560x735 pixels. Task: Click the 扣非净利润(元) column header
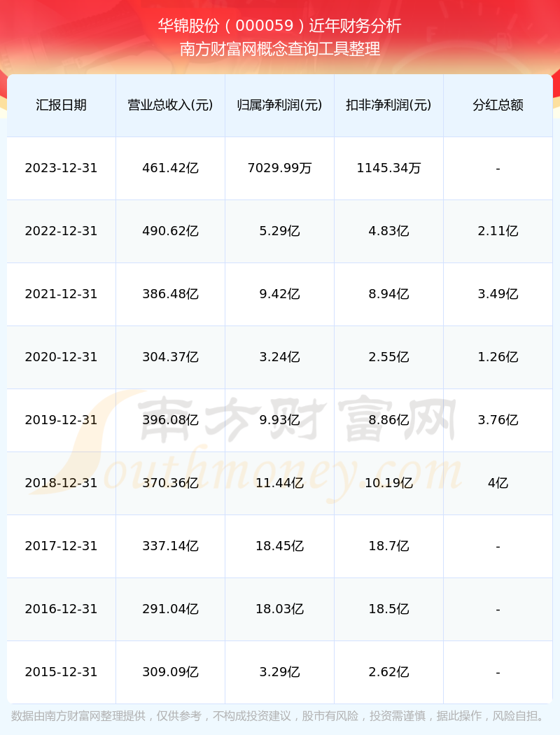[x=389, y=105]
